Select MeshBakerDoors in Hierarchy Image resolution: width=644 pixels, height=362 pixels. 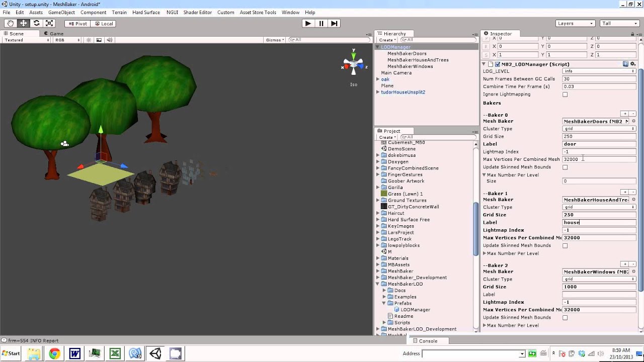407,53
